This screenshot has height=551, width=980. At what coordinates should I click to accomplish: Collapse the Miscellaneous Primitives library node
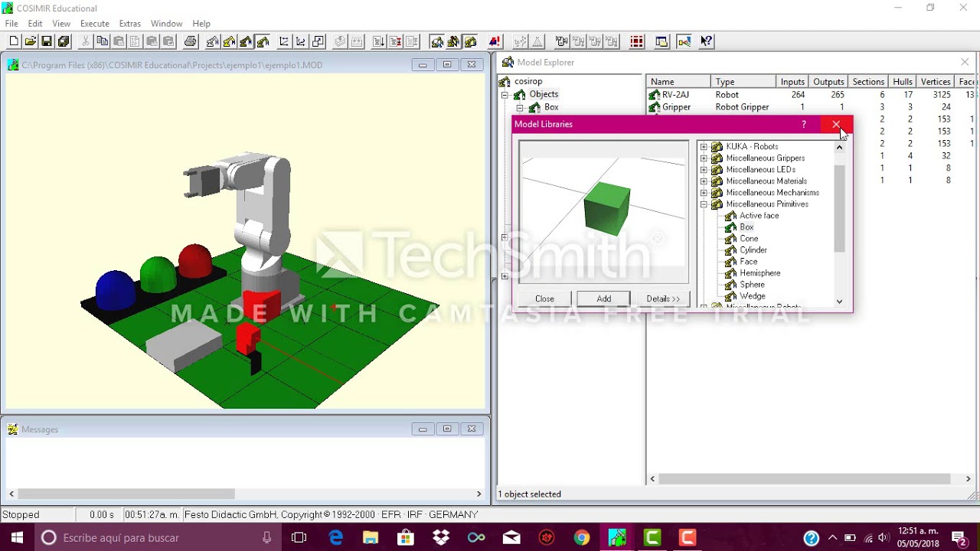[704, 204]
